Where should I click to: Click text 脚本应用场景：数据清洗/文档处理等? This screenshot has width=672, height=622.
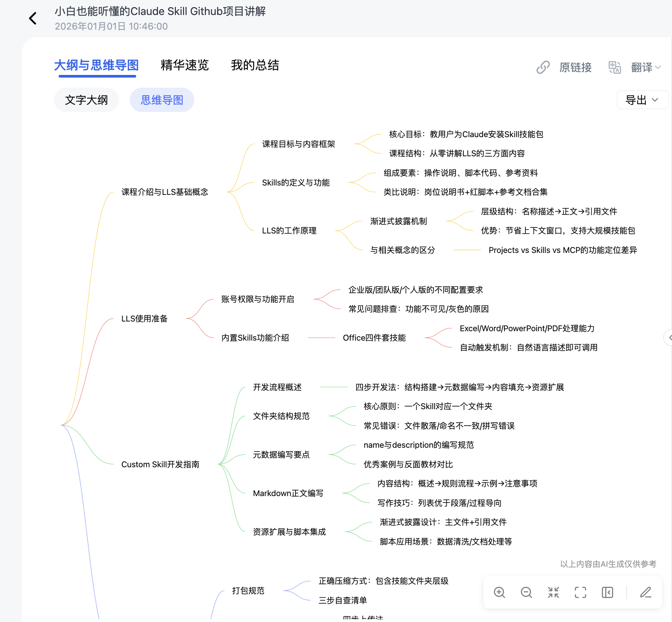(445, 541)
